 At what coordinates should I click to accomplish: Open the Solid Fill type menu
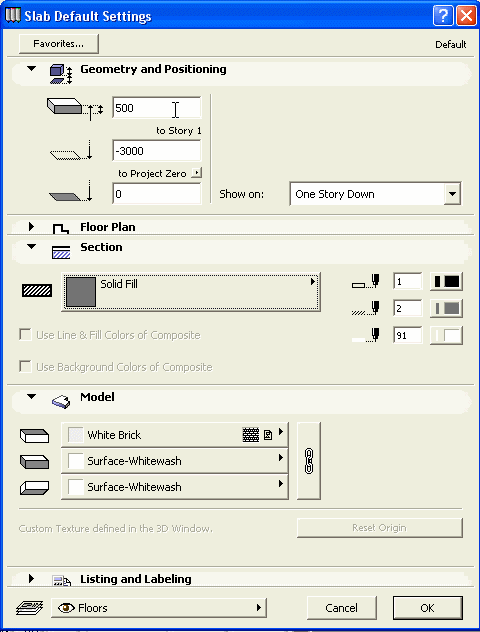point(191,292)
